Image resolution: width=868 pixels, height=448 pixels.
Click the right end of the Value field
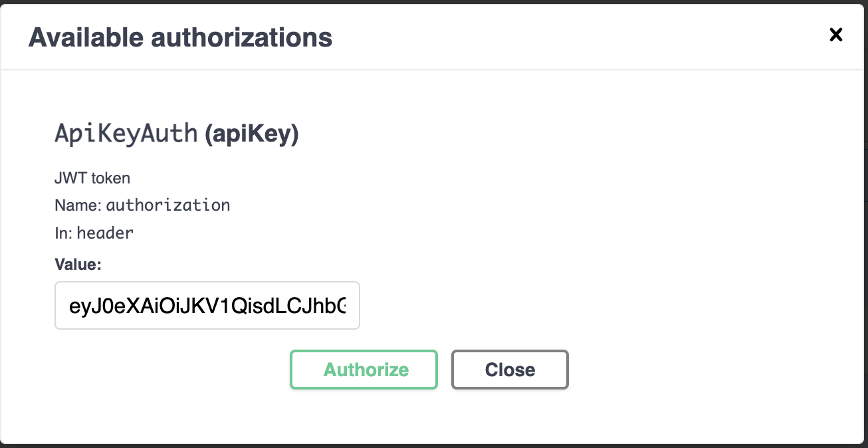click(349, 306)
